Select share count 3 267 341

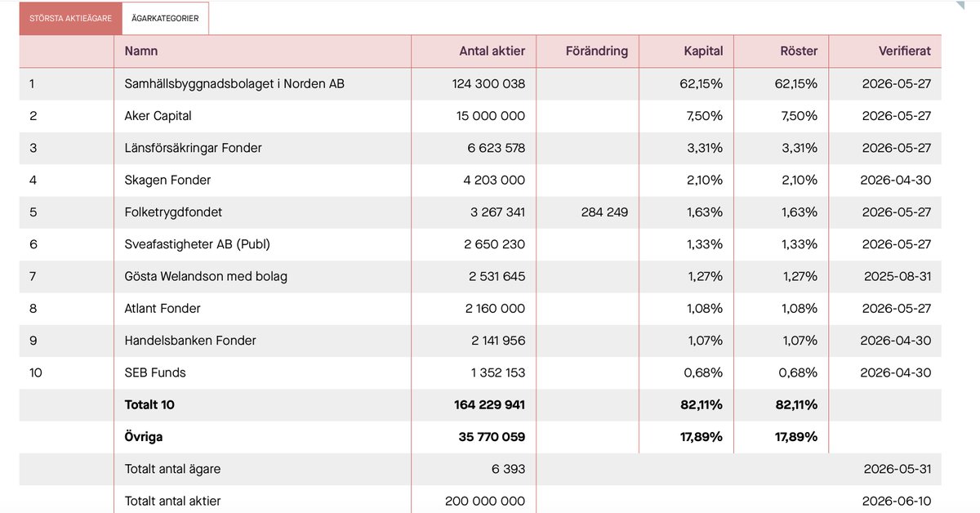[497, 212]
